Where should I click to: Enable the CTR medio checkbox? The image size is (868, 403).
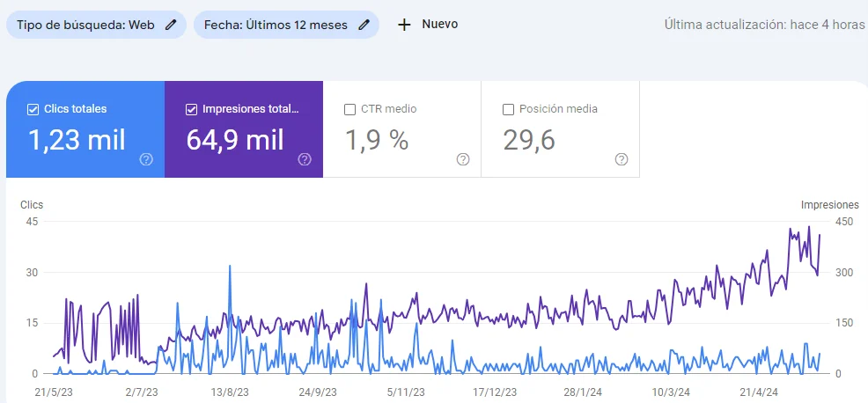(x=349, y=109)
